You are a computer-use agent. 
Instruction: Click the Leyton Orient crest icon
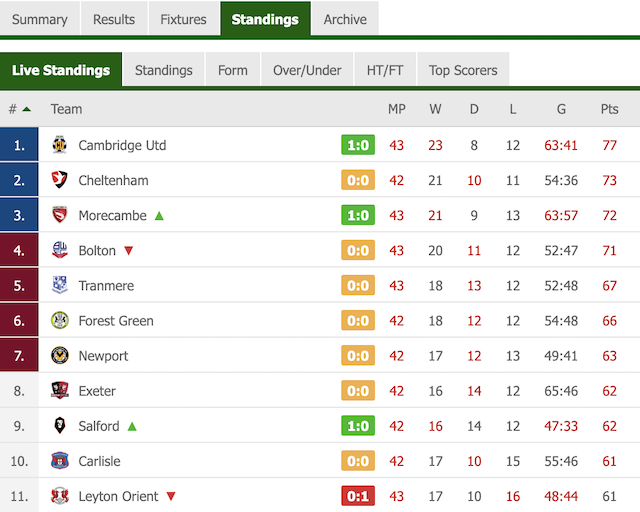[60, 496]
